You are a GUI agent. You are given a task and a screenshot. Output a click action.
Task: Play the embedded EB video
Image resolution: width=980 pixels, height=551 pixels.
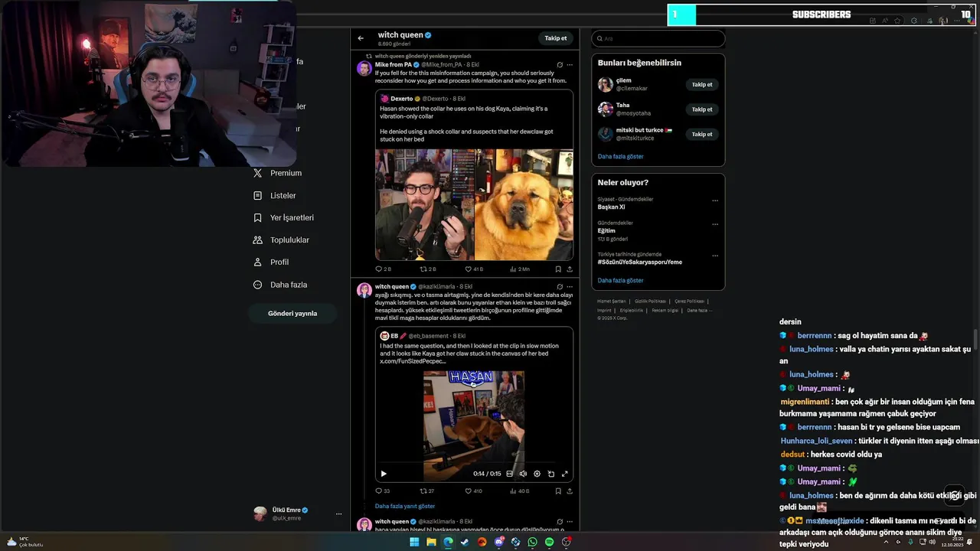[384, 474]
